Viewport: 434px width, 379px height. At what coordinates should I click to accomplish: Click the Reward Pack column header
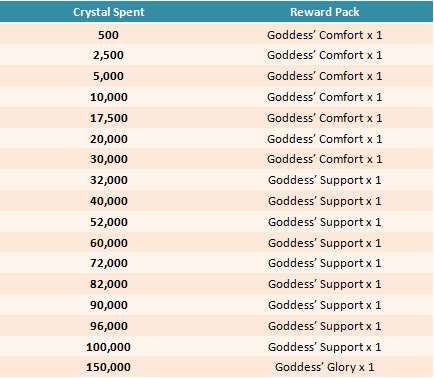coord(325,12)
